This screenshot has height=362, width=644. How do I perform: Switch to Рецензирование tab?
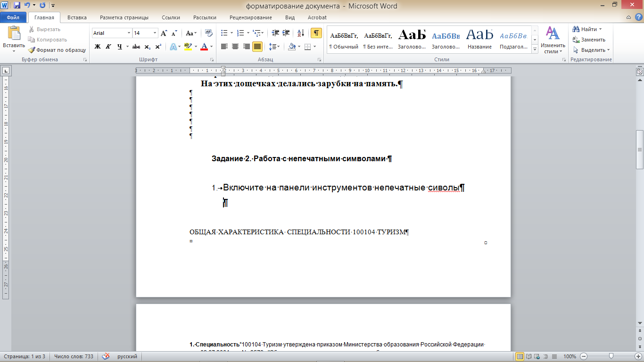[251, 17]
